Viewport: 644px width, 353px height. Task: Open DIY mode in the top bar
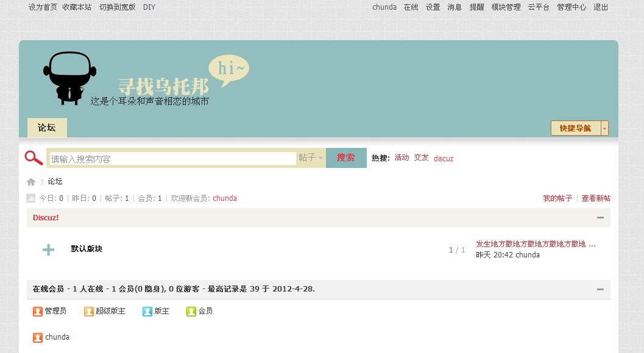click(149, 7)
